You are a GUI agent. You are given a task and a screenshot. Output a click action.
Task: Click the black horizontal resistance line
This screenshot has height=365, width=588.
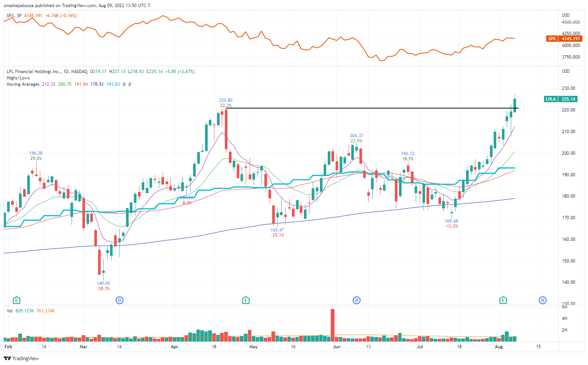pos(372,108)
